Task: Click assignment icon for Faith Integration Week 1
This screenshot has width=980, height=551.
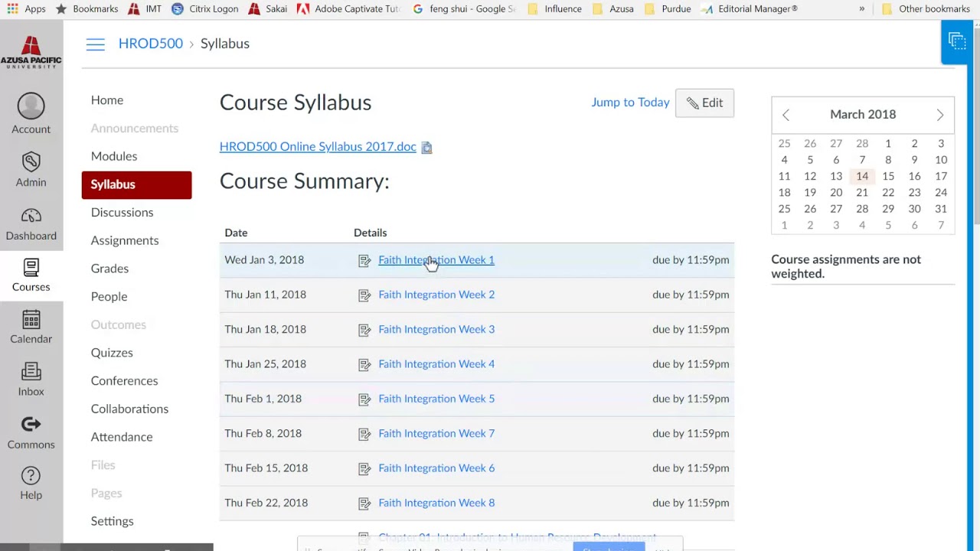Action: coord(364,261)
